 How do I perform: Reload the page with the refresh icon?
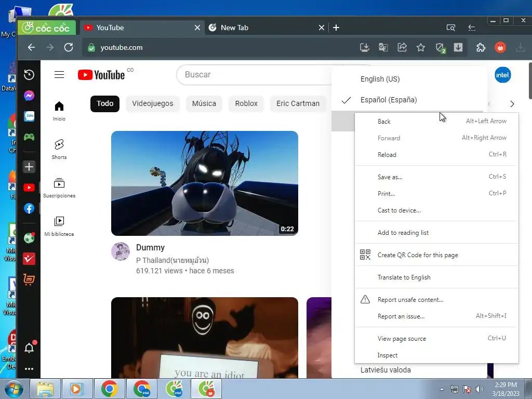click(69, 47)
